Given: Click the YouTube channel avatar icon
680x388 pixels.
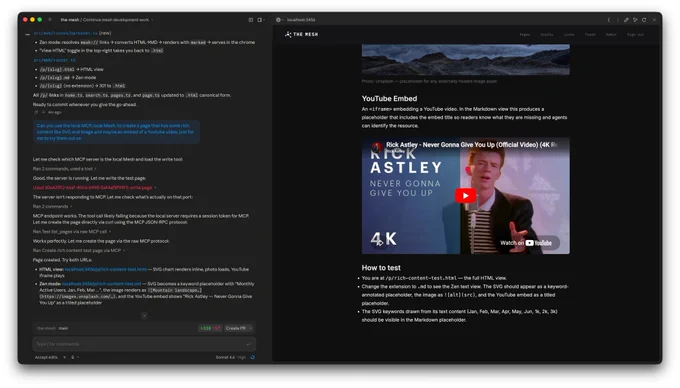Looking at the screenshot, I should point(377,146).
